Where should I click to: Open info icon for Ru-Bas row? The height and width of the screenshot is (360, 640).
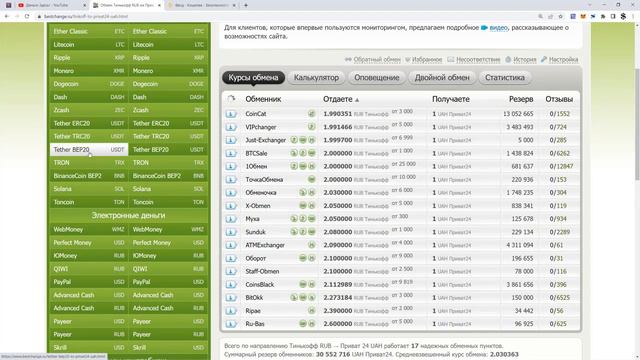tap(231, 324)
